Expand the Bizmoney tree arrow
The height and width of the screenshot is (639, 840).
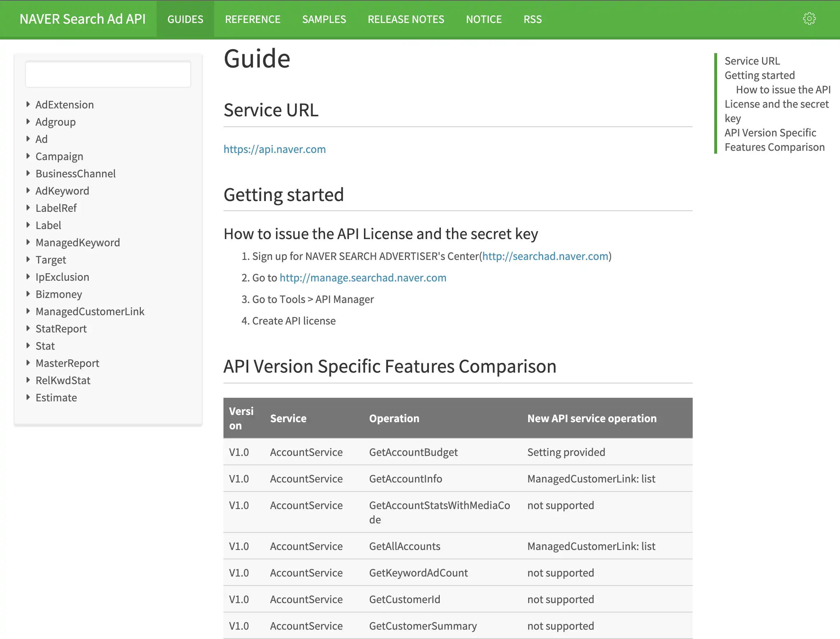pos(28,294)
